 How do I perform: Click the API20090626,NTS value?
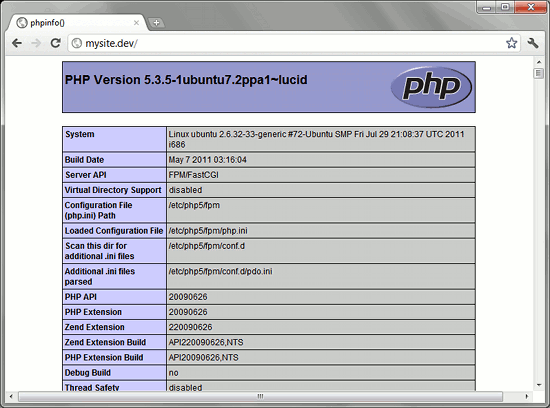click(x=203, y=357)
